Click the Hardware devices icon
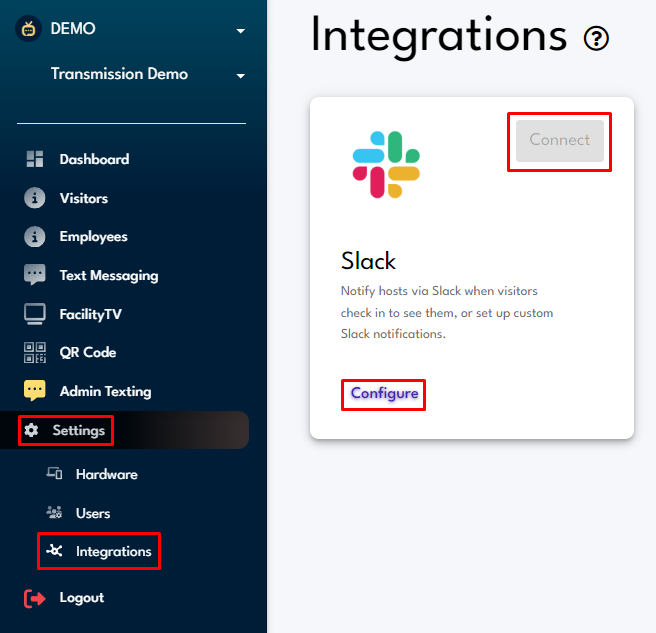This screenshot has width=656, height=633. (x=54, y=474)
